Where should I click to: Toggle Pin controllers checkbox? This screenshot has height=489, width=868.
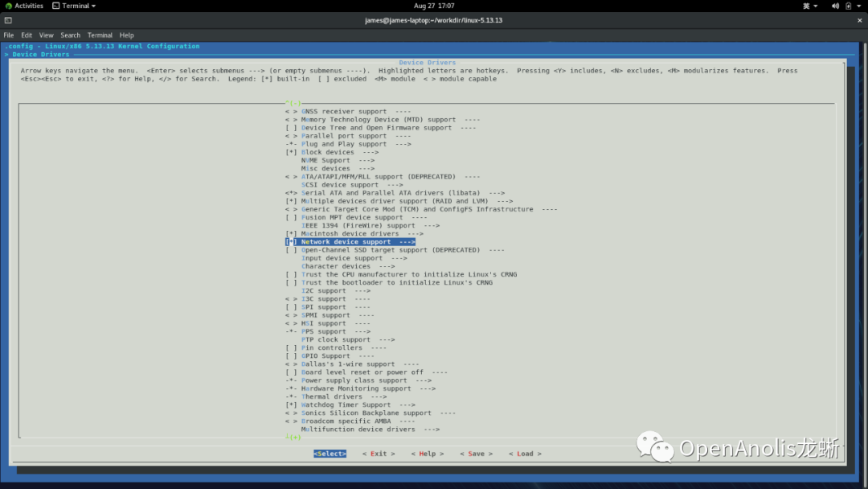[x=291, y=347]
